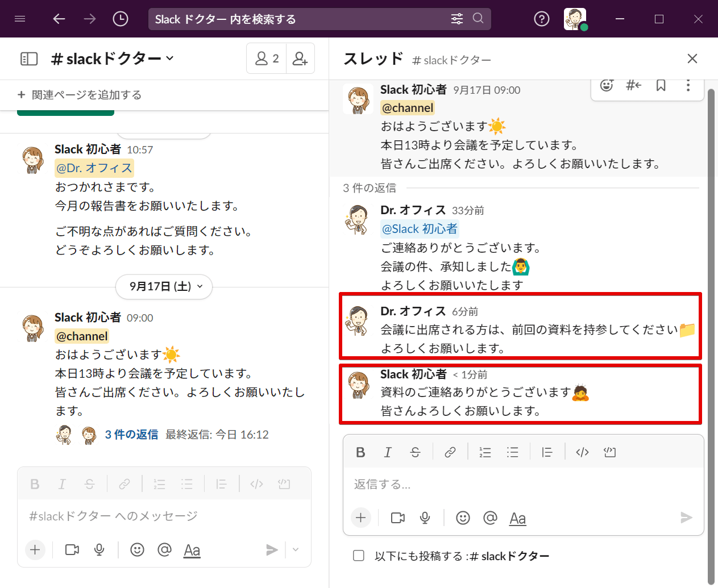Save the thread message for later with bookmark icon
The height and width of the screenshot is (588, 718).
[x=661, y=85]
